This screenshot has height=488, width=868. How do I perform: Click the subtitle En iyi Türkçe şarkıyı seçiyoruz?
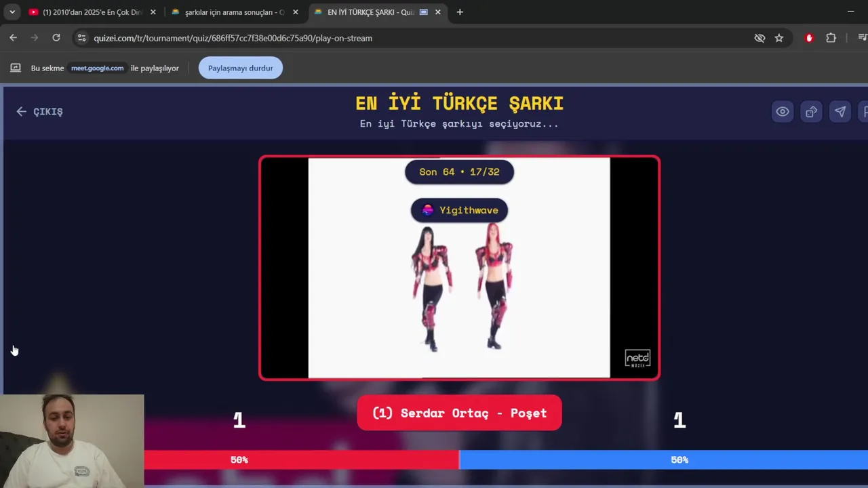click(x=459, y=124)
